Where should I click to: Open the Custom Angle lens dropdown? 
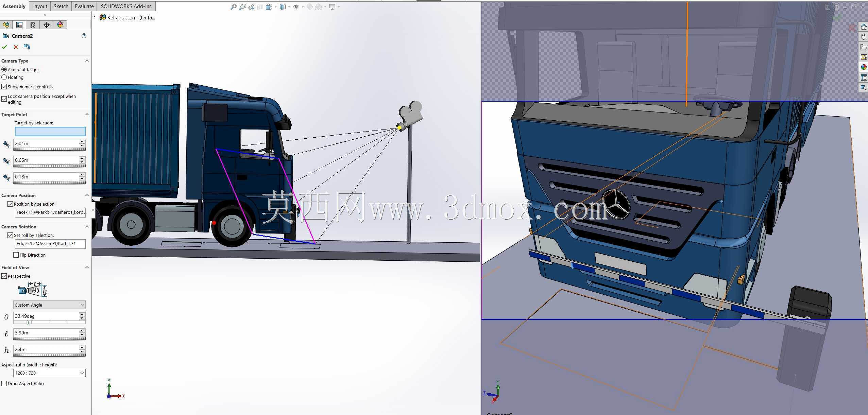[x=49, y=305]
